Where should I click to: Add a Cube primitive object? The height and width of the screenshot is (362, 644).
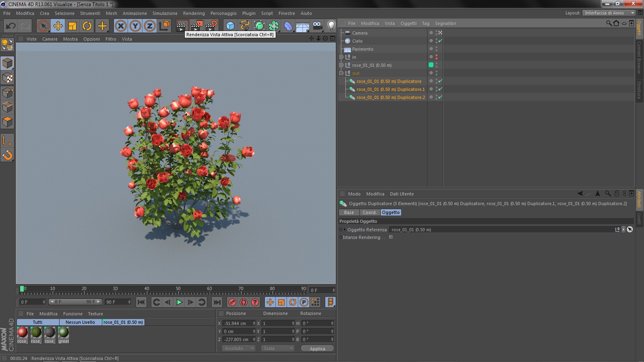click(x=230, y=26)
